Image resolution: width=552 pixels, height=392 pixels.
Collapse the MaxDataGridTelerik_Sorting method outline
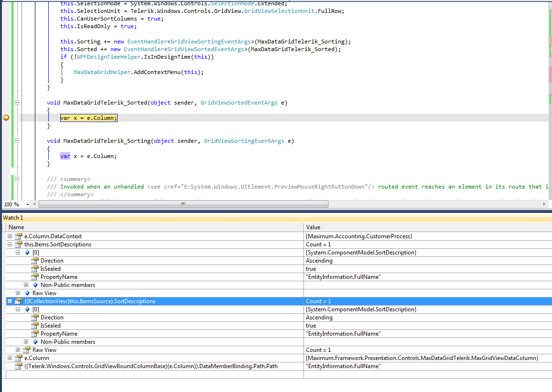click(x=17, y=141)
